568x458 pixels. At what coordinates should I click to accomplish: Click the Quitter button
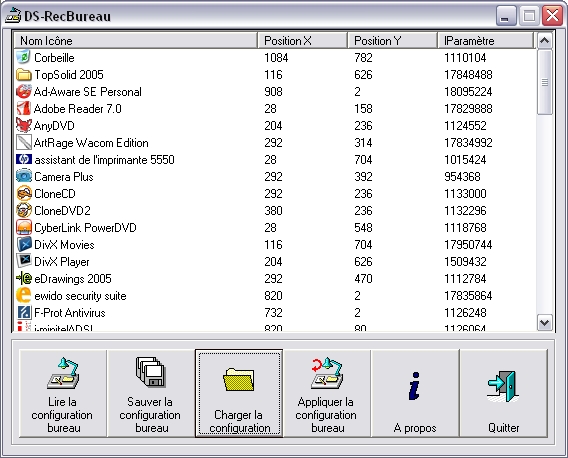coord(504,393)
